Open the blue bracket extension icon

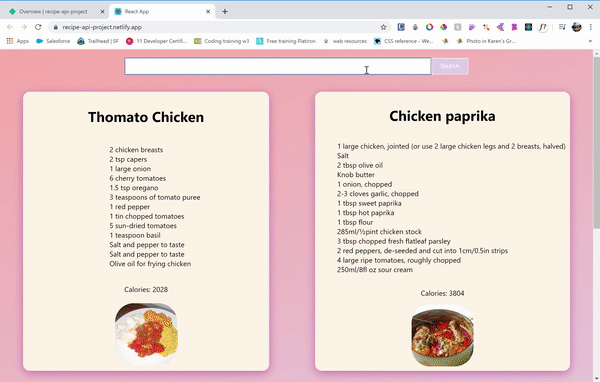(x=401, y=27)
